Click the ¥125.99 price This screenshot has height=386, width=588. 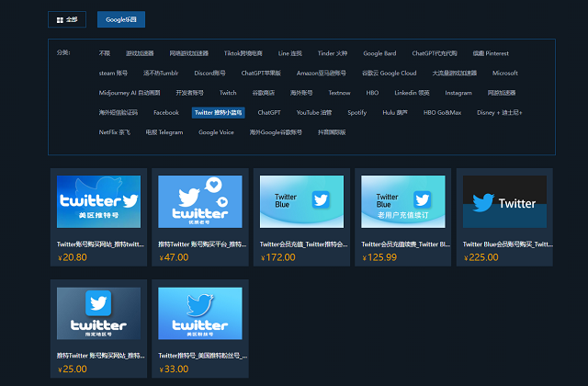click(379, 257)
